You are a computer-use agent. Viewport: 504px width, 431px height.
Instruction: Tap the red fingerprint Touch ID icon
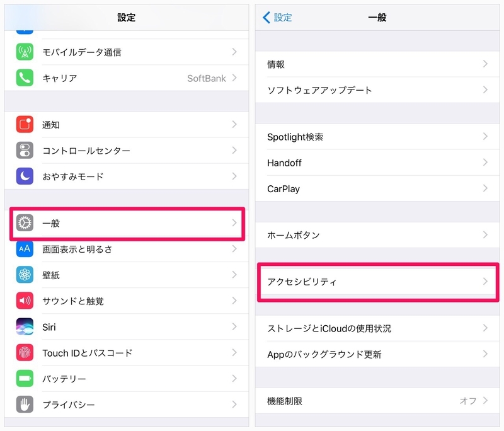25,353
